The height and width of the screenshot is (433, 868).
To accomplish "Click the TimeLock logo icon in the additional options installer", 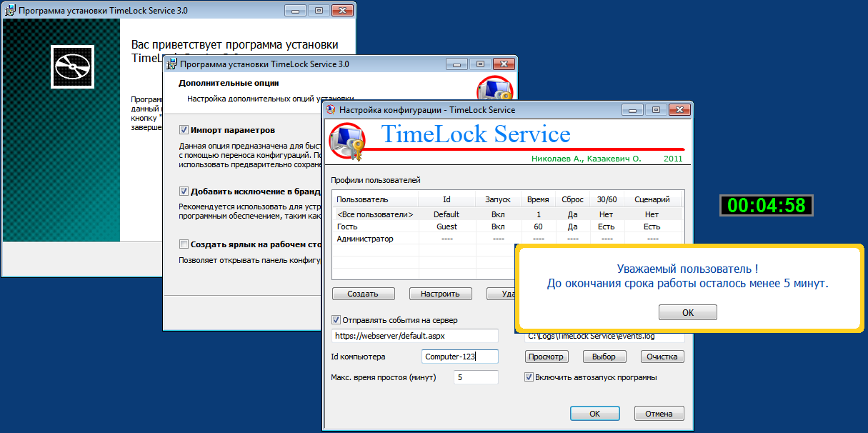I will point(495,91).
